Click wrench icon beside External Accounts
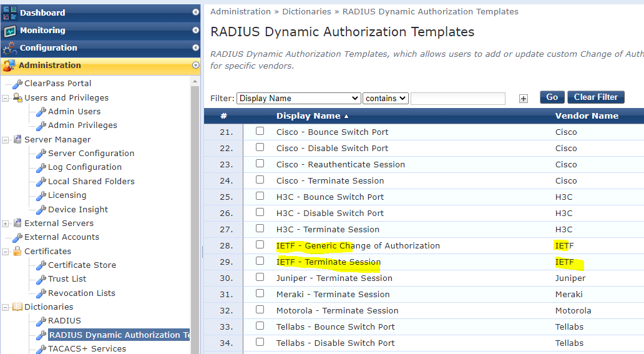Viewport: 644px width, 354px height. coord(17,238)
